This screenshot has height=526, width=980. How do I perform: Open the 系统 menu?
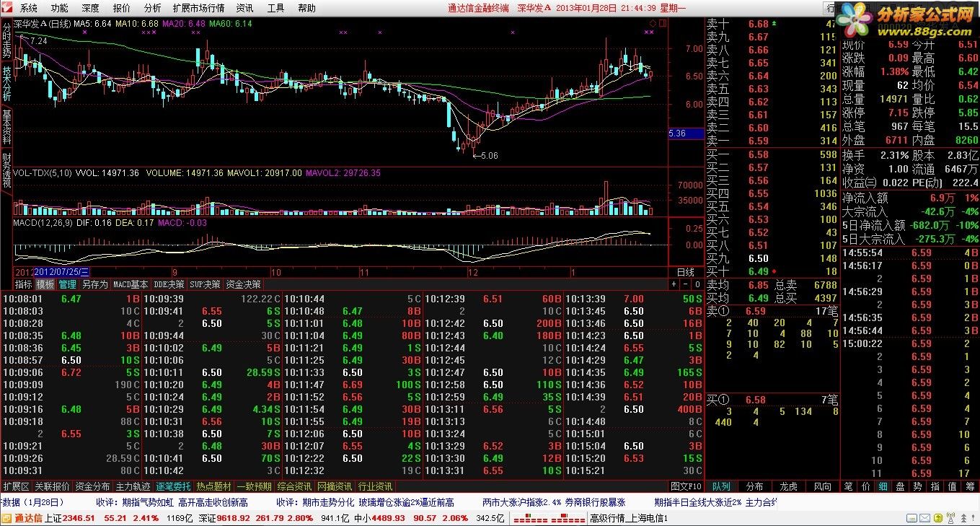coord(29,8)
